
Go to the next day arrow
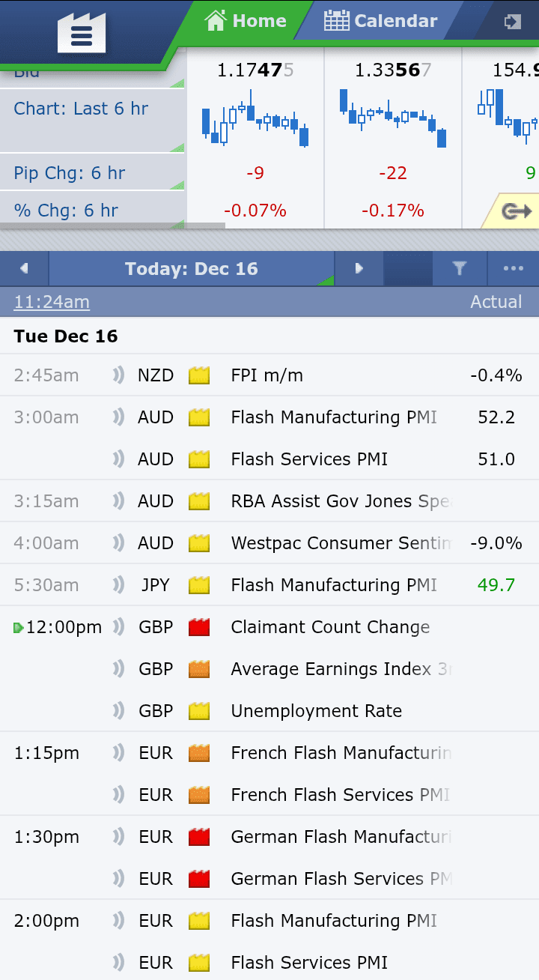(359, 269)
